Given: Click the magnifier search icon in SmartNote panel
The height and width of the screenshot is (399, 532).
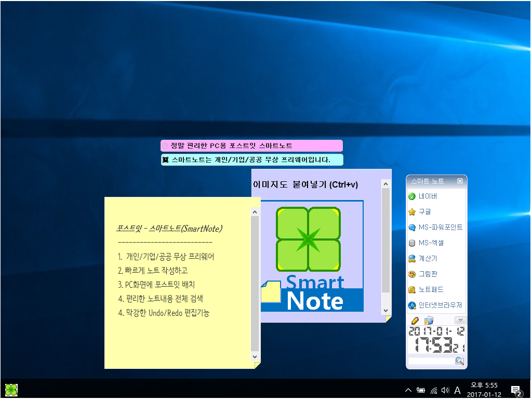Looking at the screenshot, I should click(459, 361).
